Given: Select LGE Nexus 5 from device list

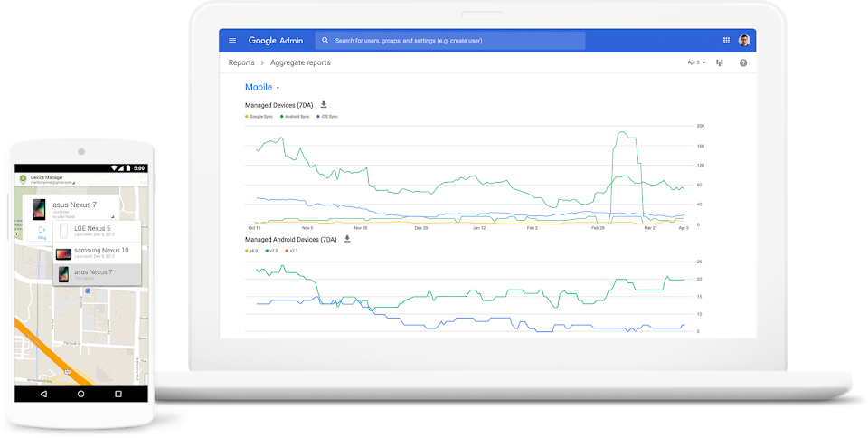Looking at the screenshot, I should (97, 231).
